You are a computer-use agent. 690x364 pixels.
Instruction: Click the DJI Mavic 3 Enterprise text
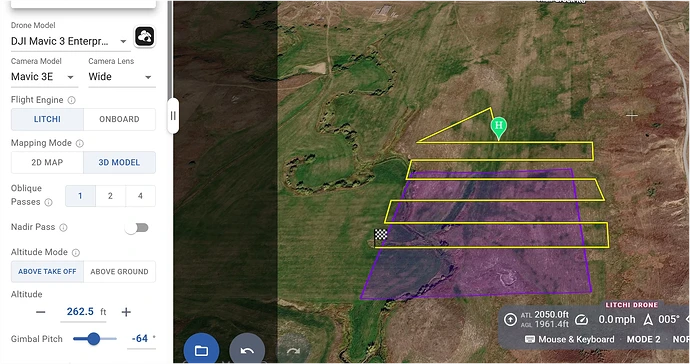[59, 41]
